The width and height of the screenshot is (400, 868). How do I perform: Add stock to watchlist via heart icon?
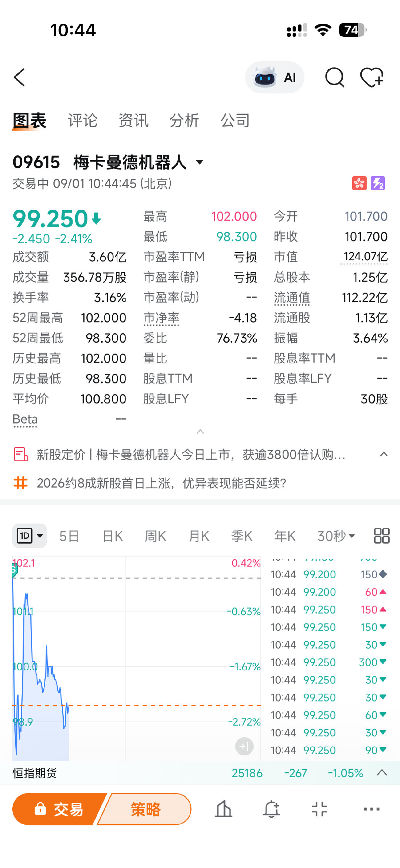[x=372, y=77]
